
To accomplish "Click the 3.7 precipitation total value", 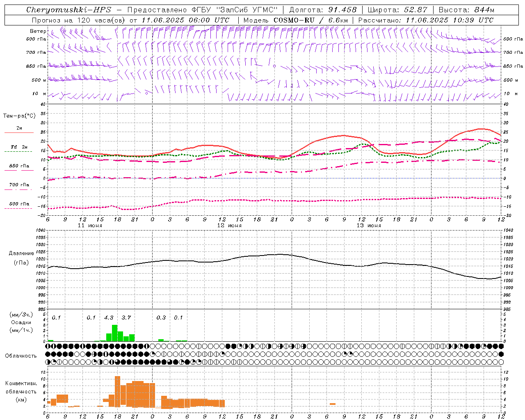I will [126, 317].
